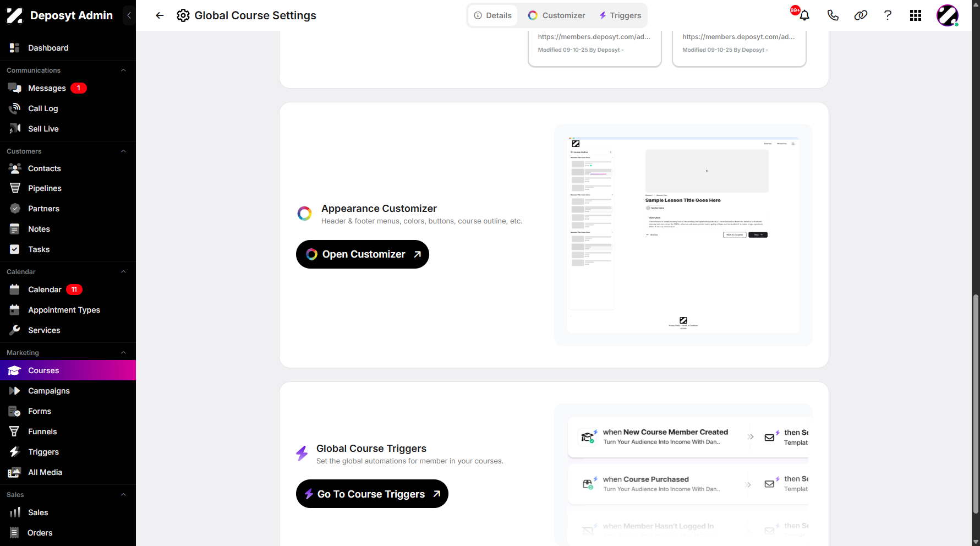Image resolution: width=980 pixels, height=546 pixels.
Task: Select Courses in the sidebar menu
Action: pos(68,370)
